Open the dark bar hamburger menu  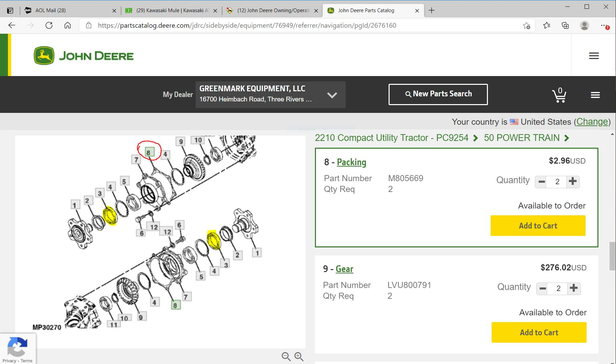pyautogui.click(x=595, y=95)
